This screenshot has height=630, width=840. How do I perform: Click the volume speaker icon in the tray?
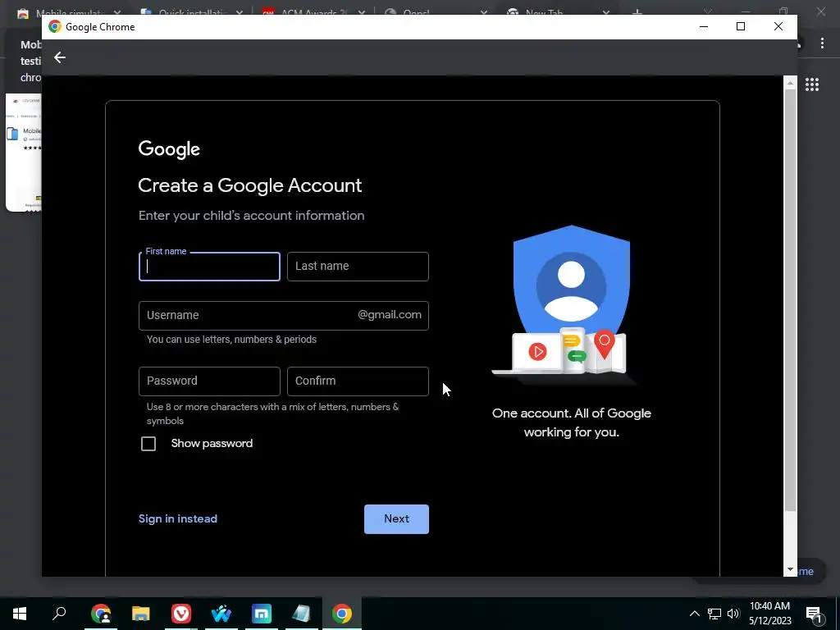coord(733,614)
